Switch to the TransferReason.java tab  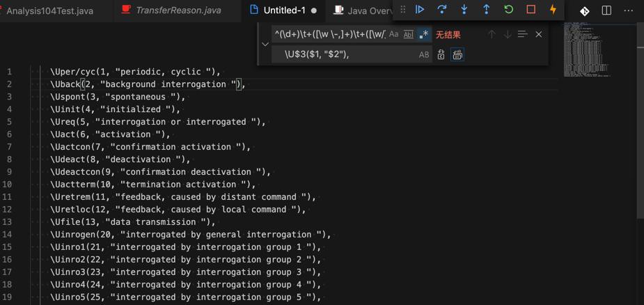coord(178,10)
